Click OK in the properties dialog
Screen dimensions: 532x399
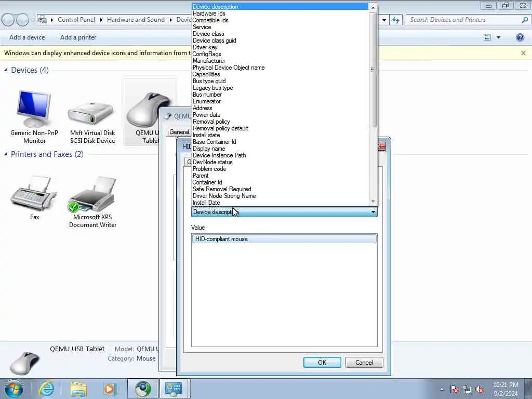click(x=322, y=362)
